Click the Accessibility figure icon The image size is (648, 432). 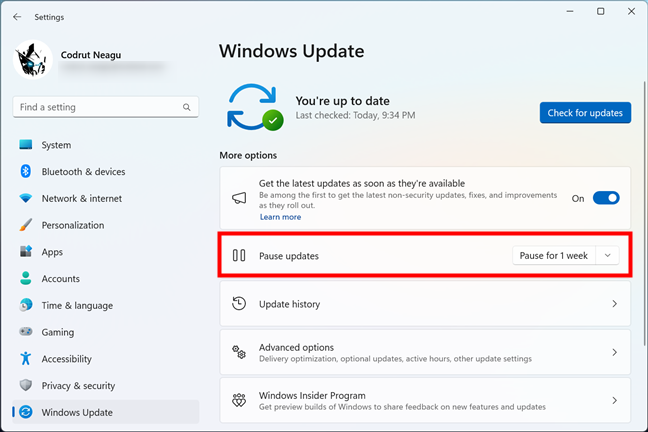click(26, 358)
